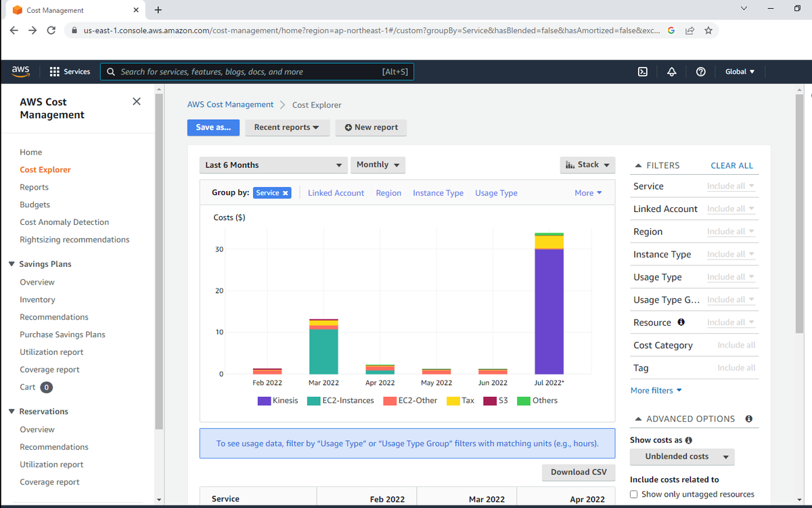Open the Stack chart style dropdown

pyautogui.click(x=587, y=165)
